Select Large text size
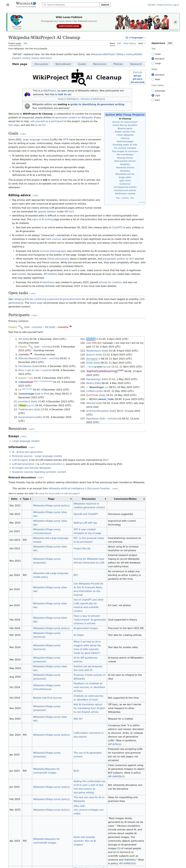Image resolution: width=186 pixels, height=868 pixels. tap(153, 63)
